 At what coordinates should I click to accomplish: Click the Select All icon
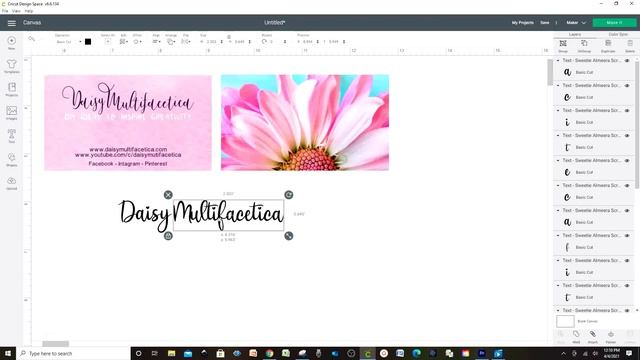[x=108, y=42]
